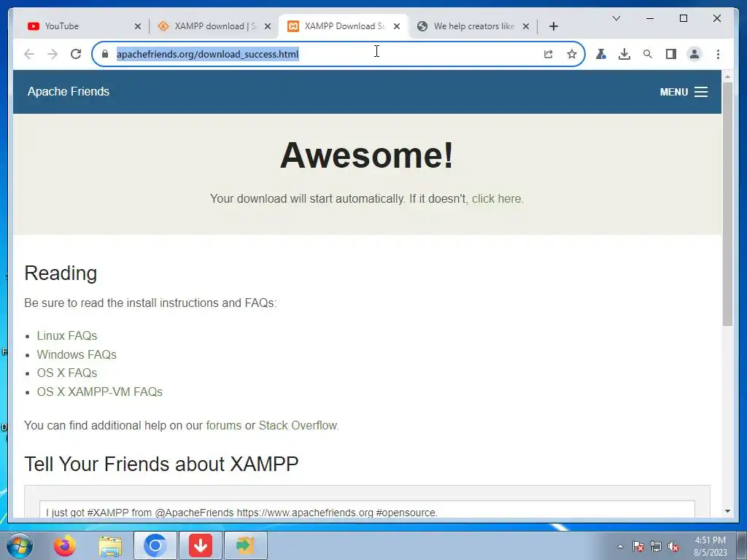Open the Chrome profile avatar

pyautogui.click(x=694, y=54)
